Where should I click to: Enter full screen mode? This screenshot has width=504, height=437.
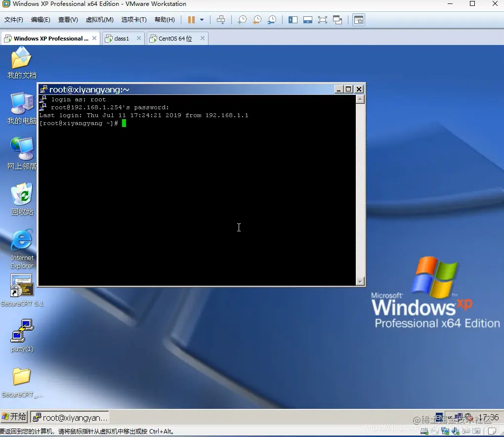[x=322, y=20]
